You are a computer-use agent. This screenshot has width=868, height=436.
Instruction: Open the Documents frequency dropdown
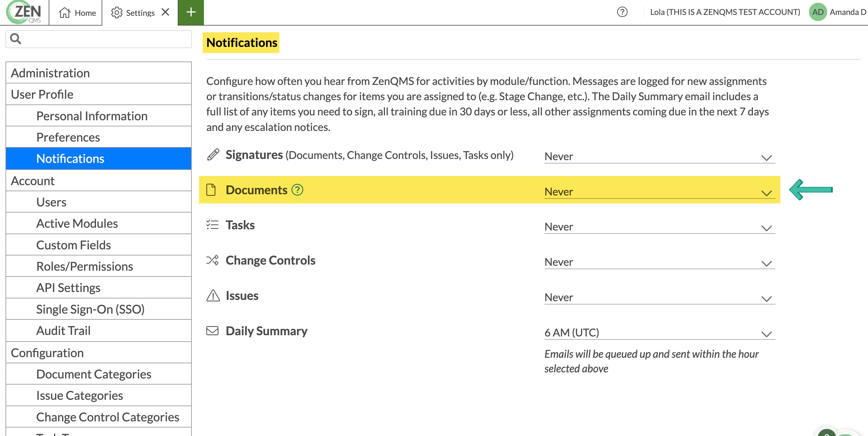(660, 192)
